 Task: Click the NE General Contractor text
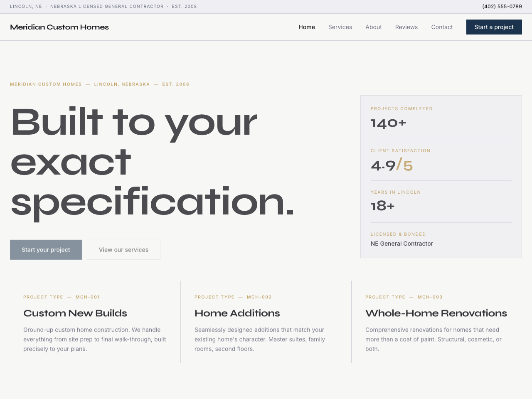[402, 244]
